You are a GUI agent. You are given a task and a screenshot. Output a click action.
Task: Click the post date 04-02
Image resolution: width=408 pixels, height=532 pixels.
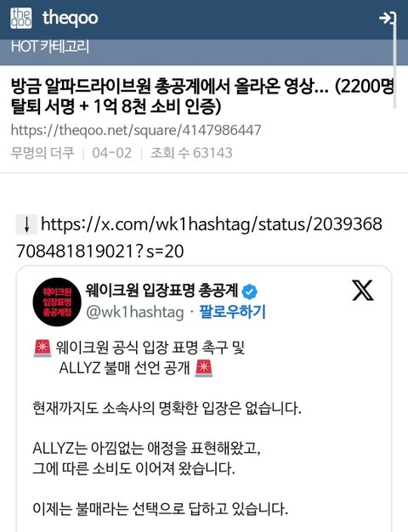pos(111,153)
